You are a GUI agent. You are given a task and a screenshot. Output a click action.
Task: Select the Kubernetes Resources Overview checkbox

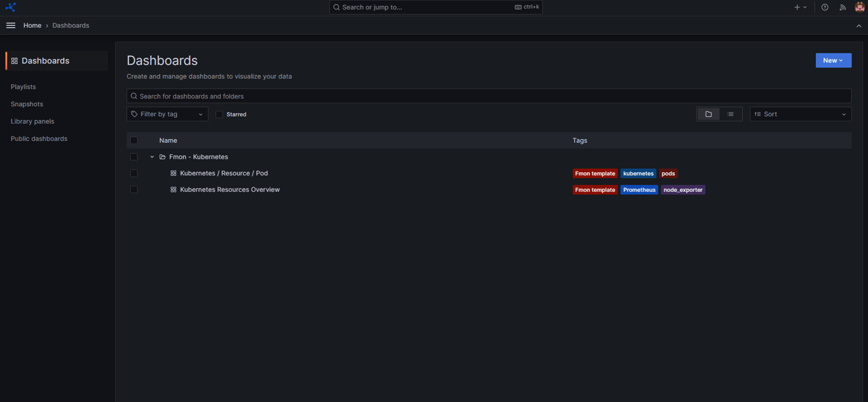point(134,190)
